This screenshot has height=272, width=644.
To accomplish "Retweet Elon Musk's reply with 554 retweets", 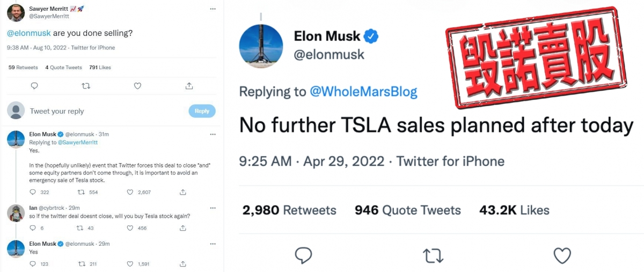I will [x=80, y=192].
